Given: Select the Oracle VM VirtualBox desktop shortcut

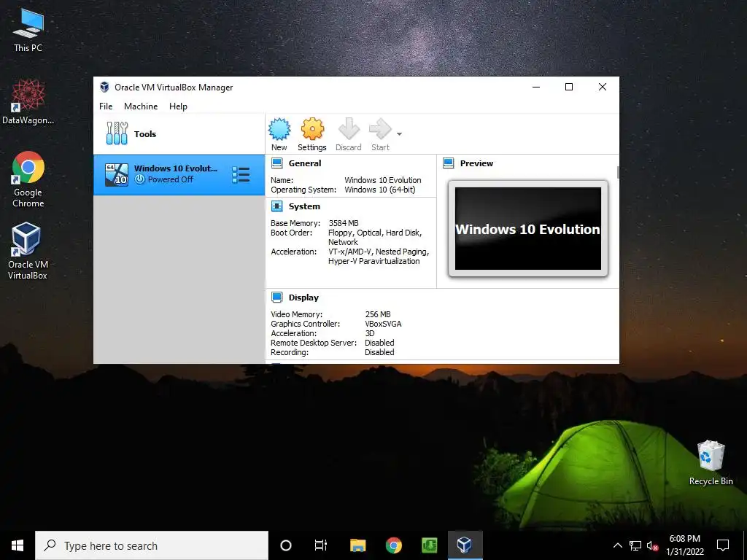Looking at the screenshot, I should pyautogui.click(x=27, y=251).
